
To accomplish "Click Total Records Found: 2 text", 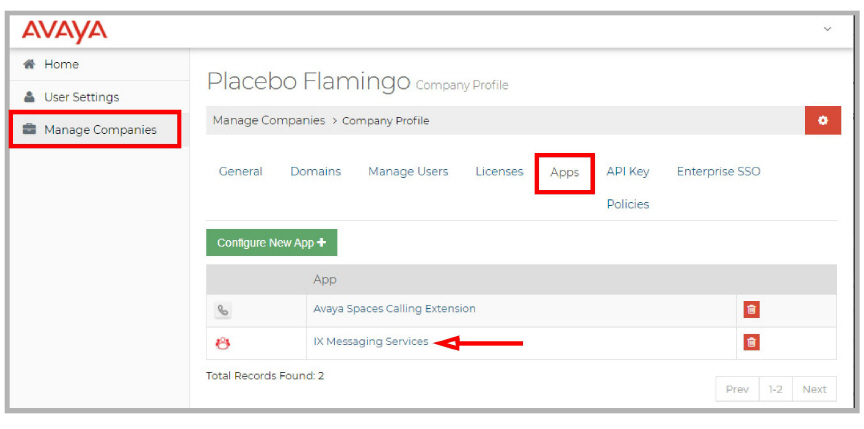I will 265,376.
